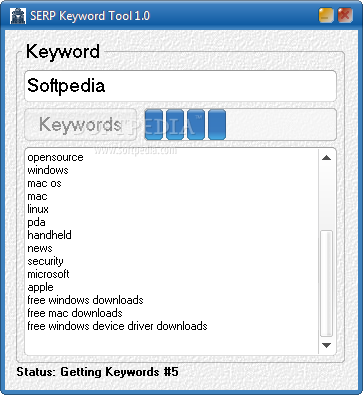Viewport: 363px width, 395px height.
Task: Minimize the SERP Keyword Tool window
Action: [326, 15]
